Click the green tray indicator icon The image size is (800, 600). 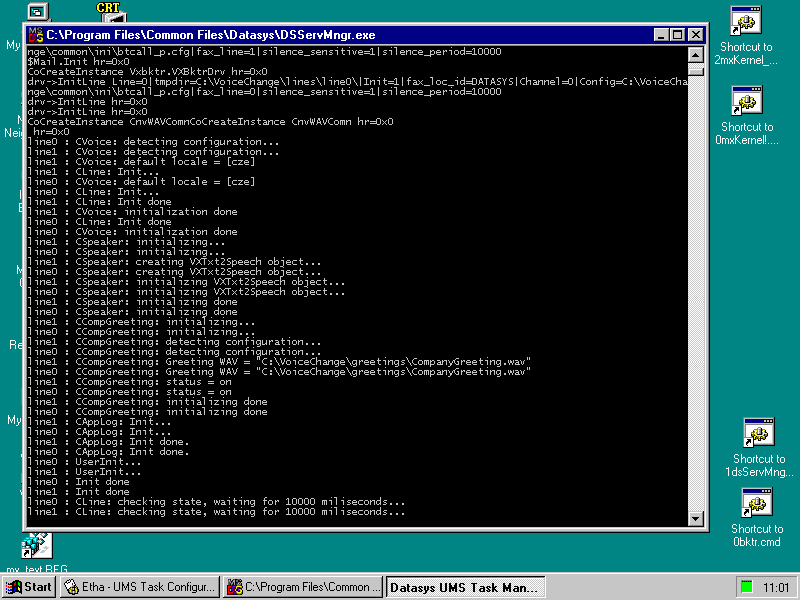pyautogui.click(x=746, y=587)
